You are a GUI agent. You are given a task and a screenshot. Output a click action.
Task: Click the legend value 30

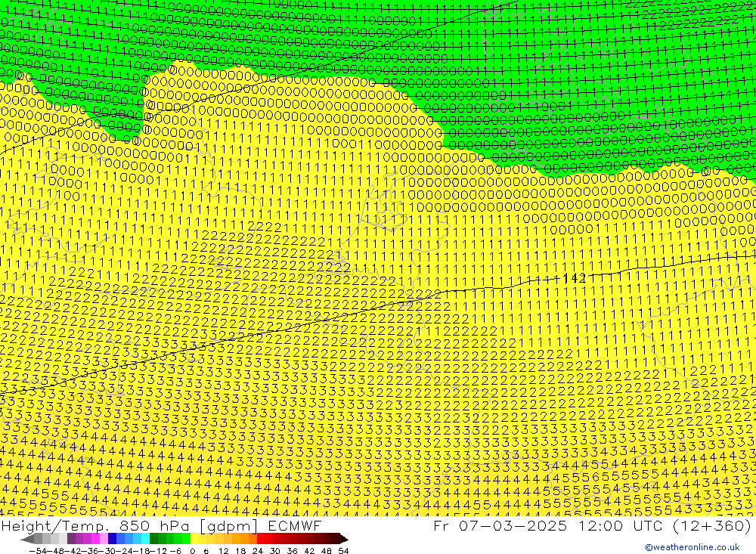pyautogui.click(x=275, y=551)
